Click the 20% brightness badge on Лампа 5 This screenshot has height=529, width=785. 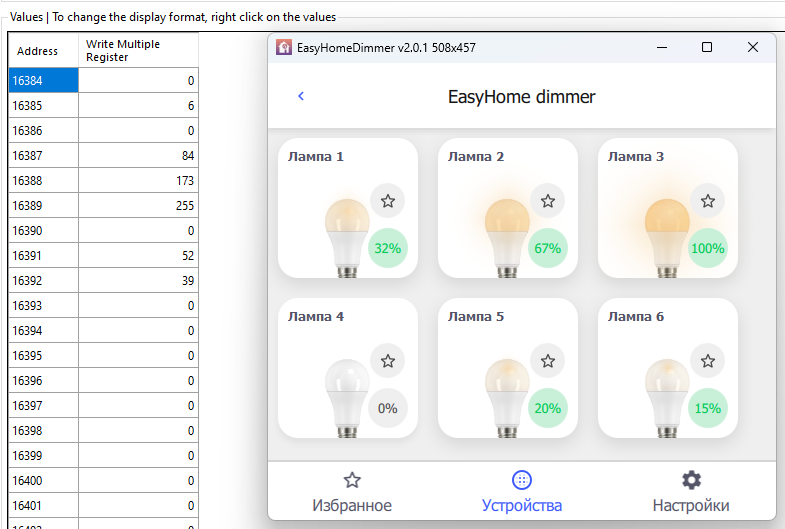coord(548,408)
